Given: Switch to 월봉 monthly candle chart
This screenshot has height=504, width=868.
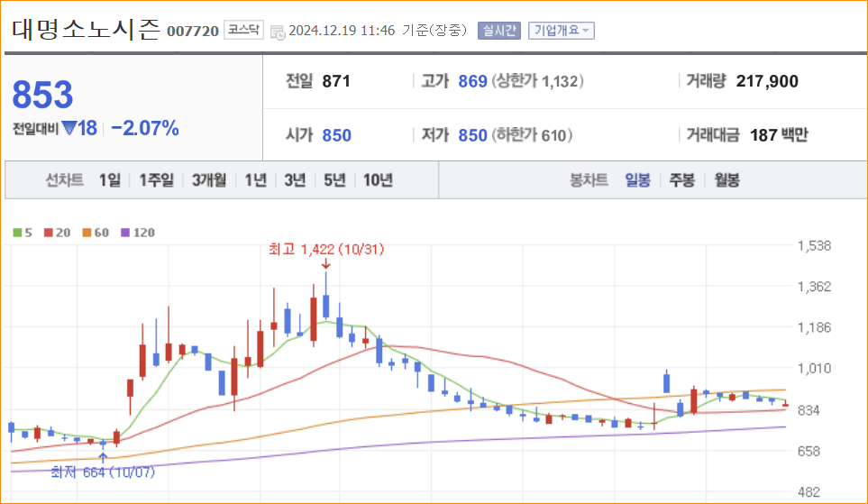Looking at the screenshot, I should [x=726, y=180].
